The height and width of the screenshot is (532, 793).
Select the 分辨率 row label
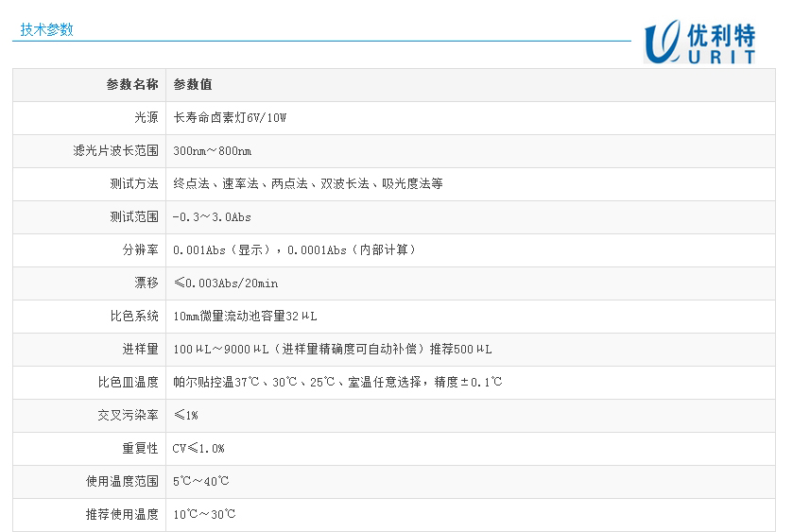[140, 250]
